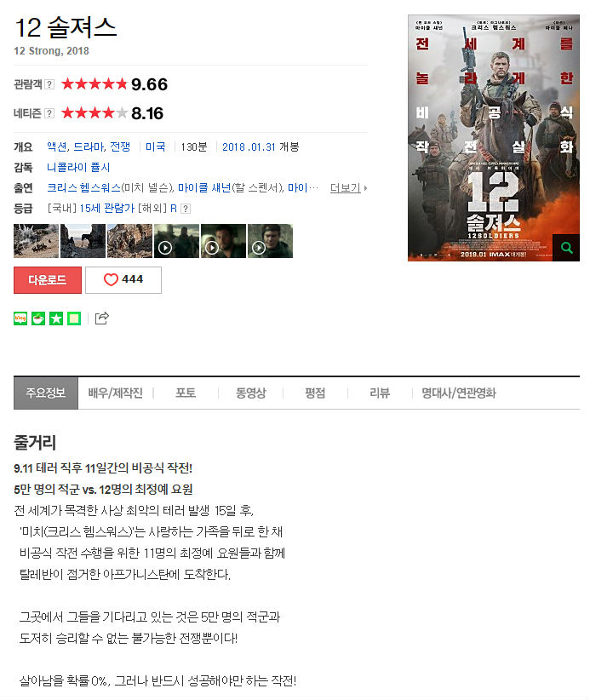590x700 pixels.
Task: Click the green cafe share icon
Action: [38, 318]
